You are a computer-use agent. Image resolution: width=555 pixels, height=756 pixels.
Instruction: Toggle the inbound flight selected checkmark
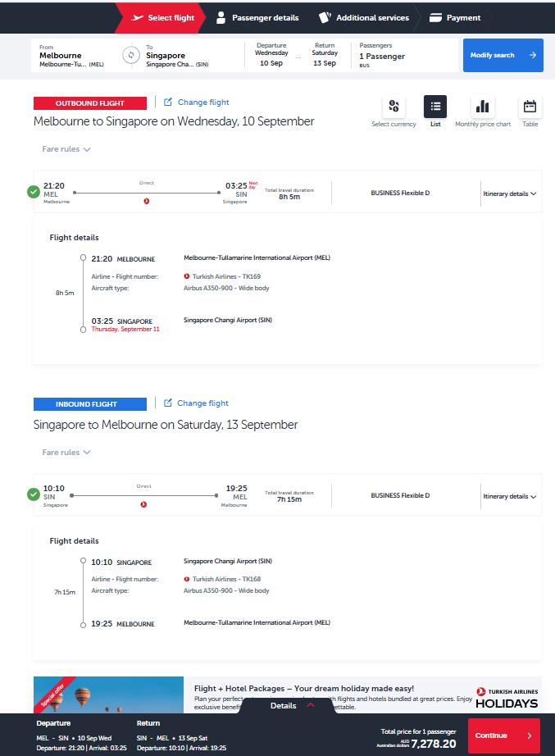click(x=33, y=494)
